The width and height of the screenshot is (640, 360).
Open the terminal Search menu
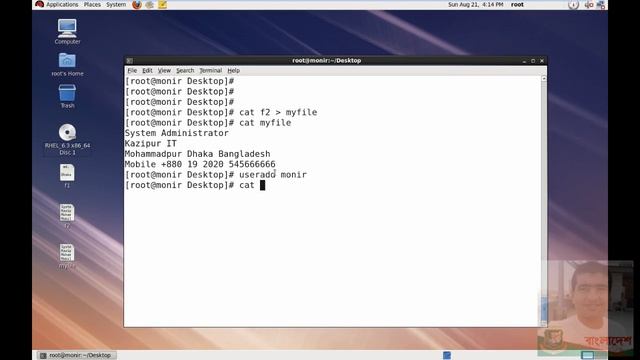185,71
